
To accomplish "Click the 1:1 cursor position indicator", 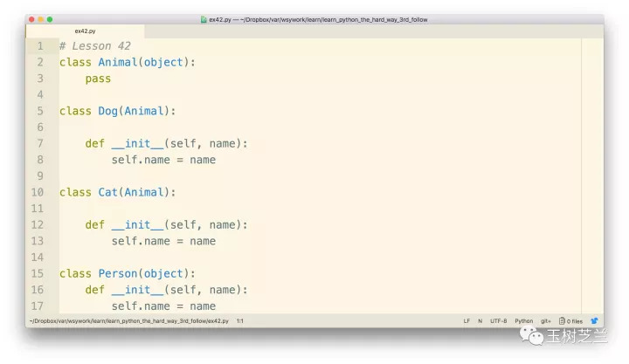I will pos(240,320).
